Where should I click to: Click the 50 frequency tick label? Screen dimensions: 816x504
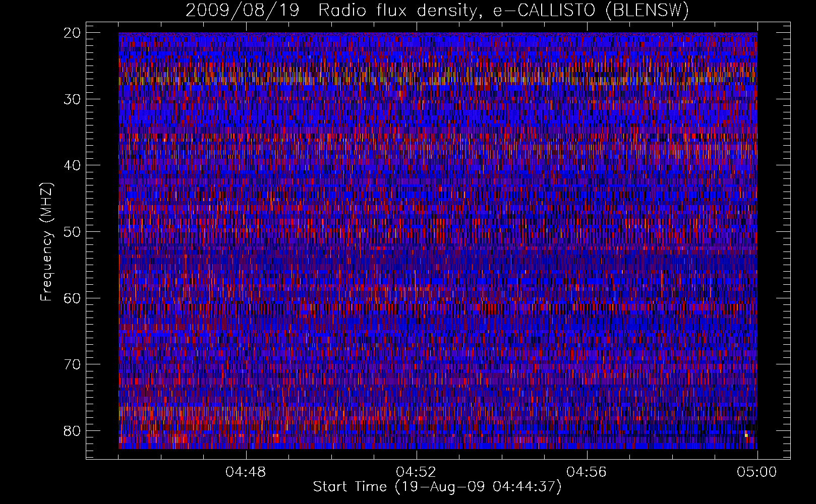point(73,232)
